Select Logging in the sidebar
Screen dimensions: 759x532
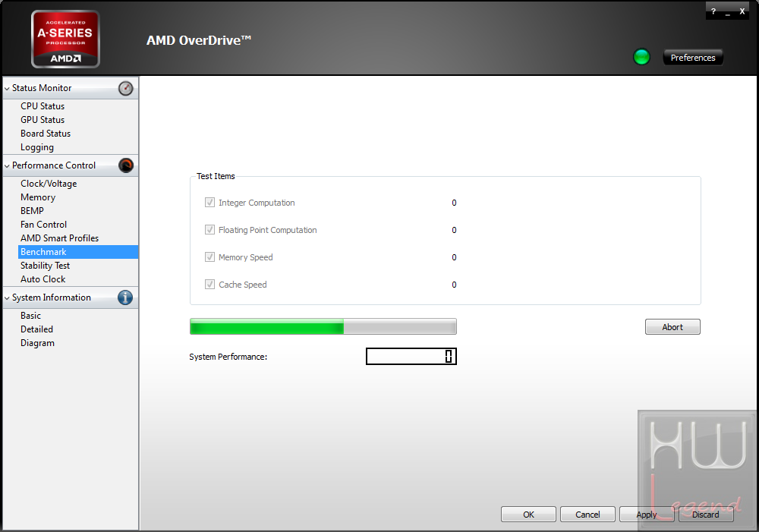tap(36, 147)
